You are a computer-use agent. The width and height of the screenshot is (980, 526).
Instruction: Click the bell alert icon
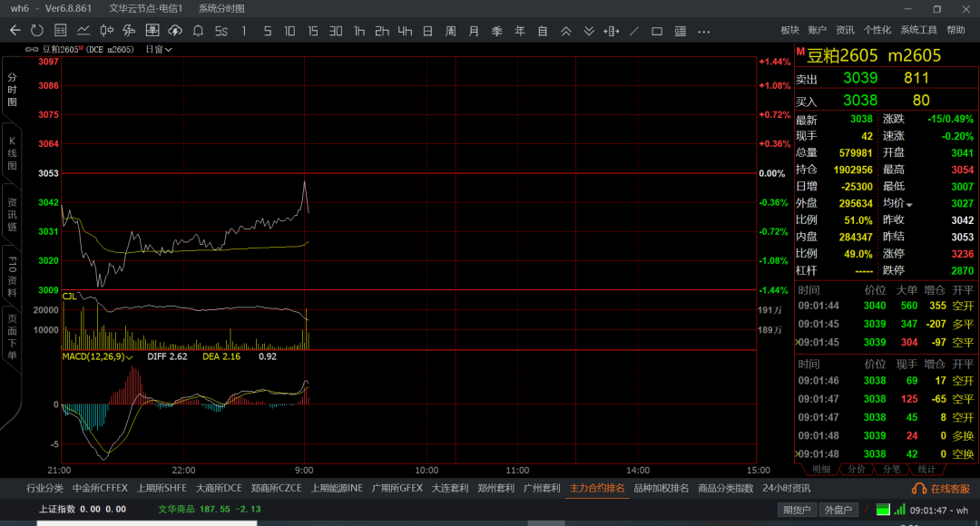[198, 30]
